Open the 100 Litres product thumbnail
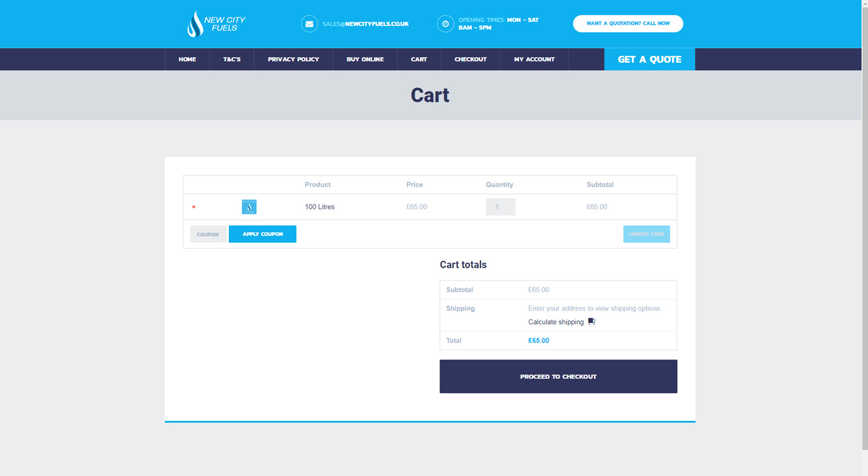Viewport: 868px width, 476px height. 249,207
